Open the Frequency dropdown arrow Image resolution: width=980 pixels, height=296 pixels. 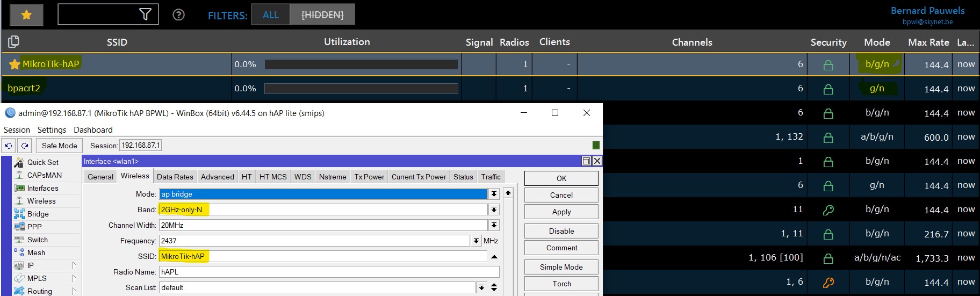tap(476, 241)
